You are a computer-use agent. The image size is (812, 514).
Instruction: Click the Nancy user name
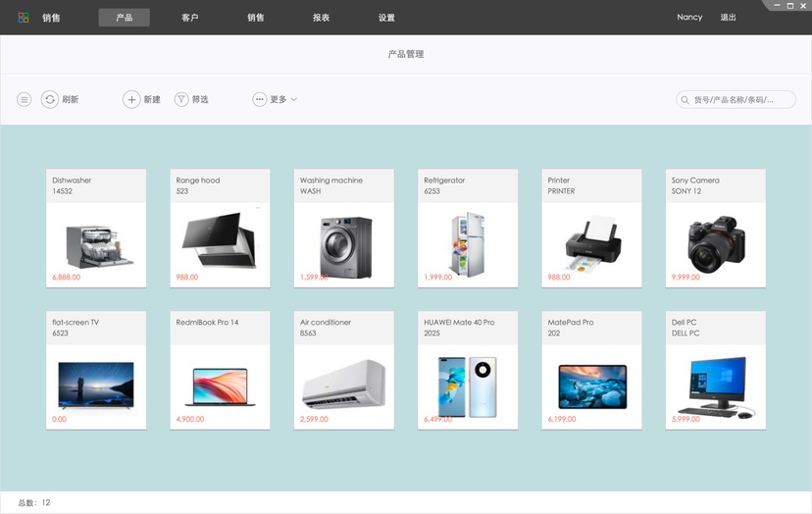coord(689,17)
